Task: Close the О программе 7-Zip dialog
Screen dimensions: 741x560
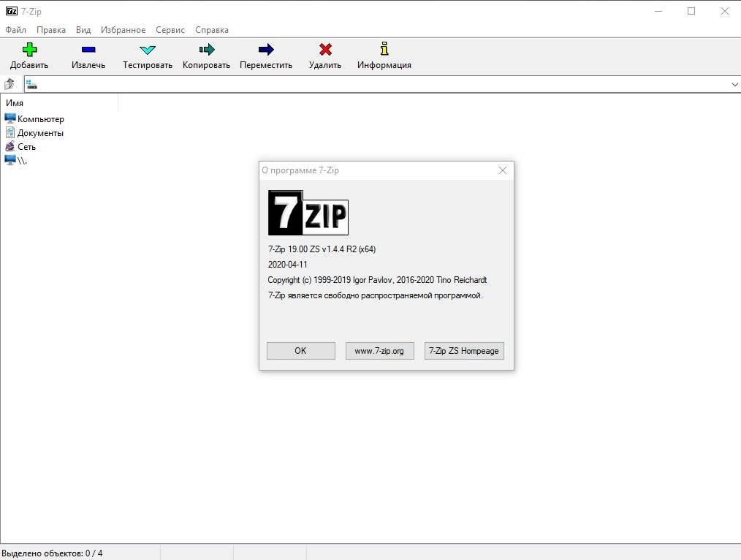Action: click(x=502, y=170)
